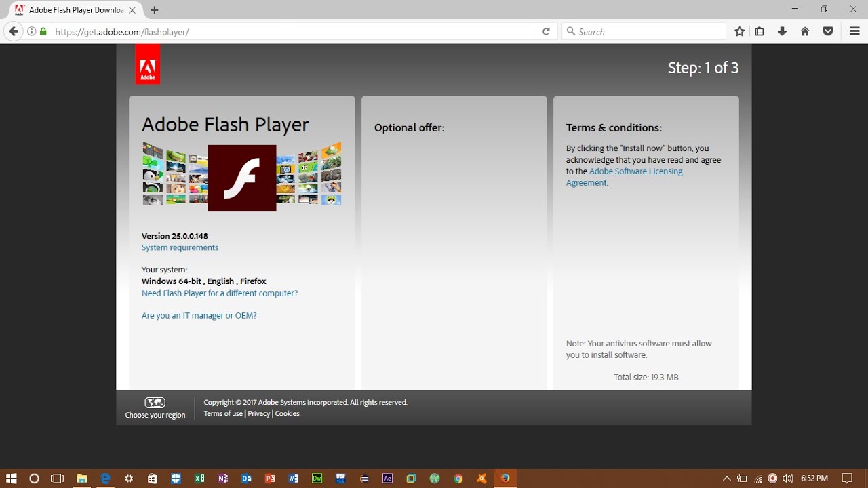Screen dimensions: 868x488
Task: Launch After Effects from the taskbar
Action: click(387, 478)
